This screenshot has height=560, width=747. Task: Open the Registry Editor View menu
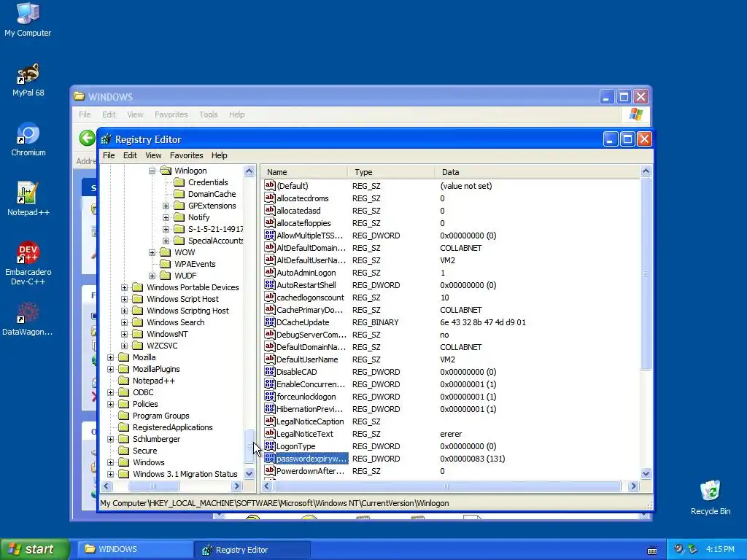tap(153, 155)
